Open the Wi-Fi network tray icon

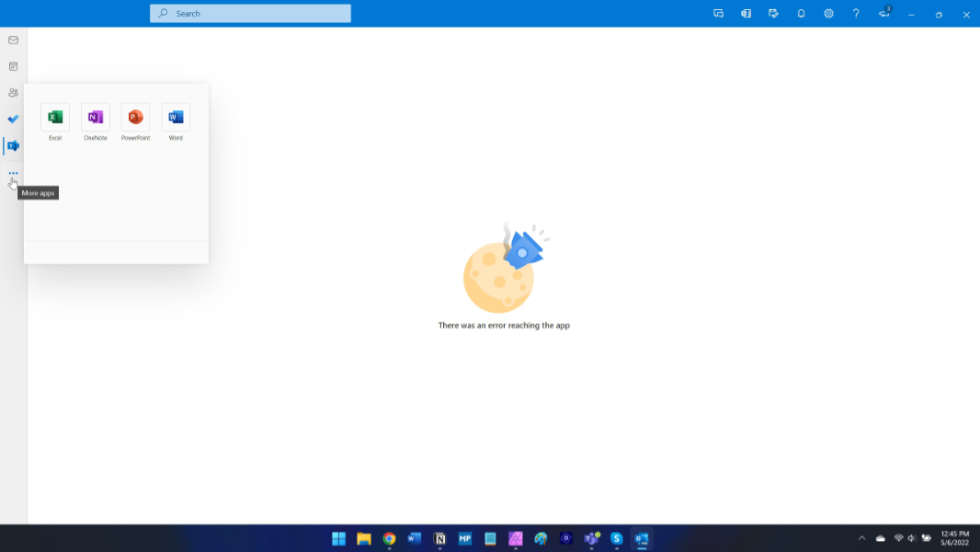click(x=899, y=538)
